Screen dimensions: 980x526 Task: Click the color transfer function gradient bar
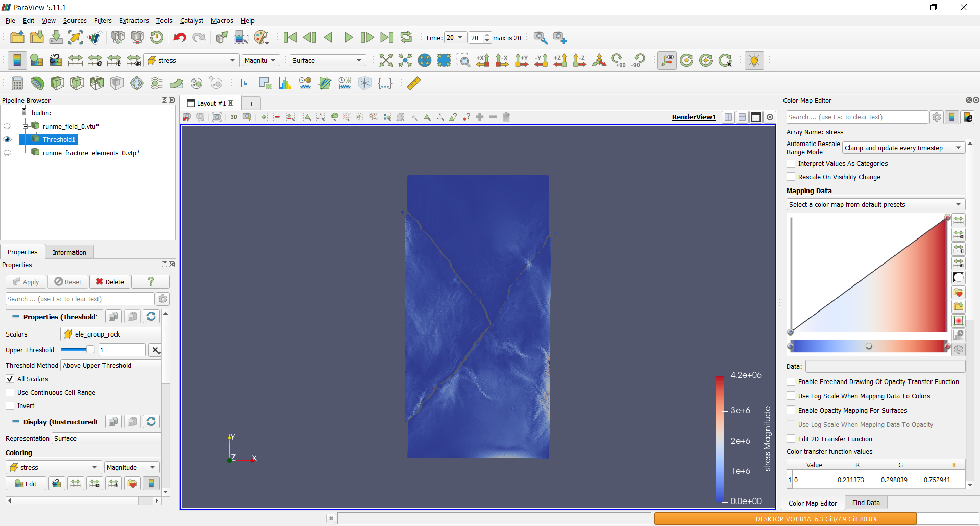(869, 346)
